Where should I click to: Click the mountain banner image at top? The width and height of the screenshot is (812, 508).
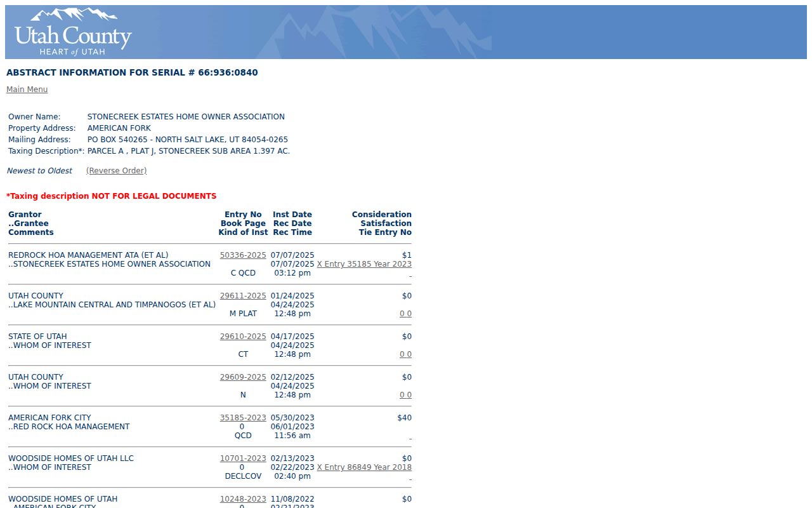coord(406,32)
